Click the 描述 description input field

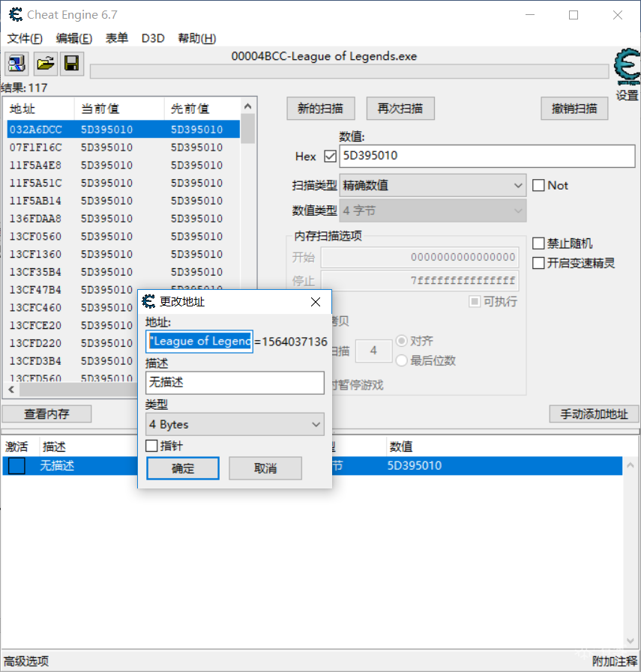pyautogui.click(x=235, y=383)
